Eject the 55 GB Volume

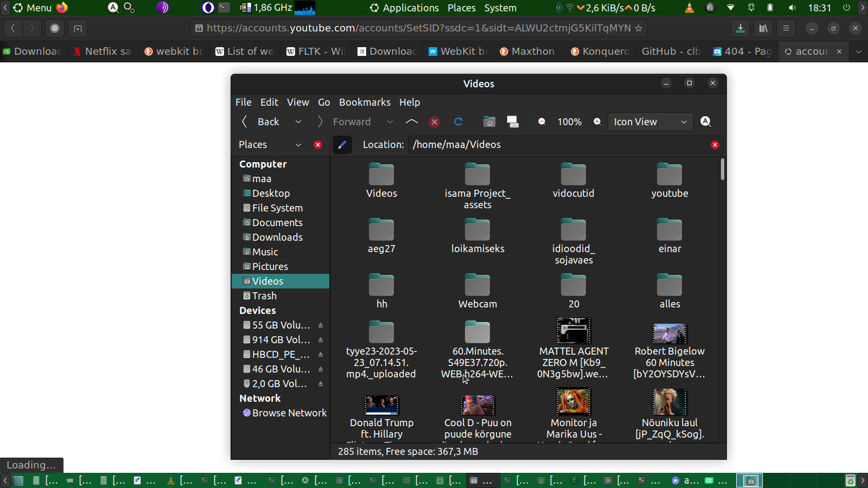321,325
